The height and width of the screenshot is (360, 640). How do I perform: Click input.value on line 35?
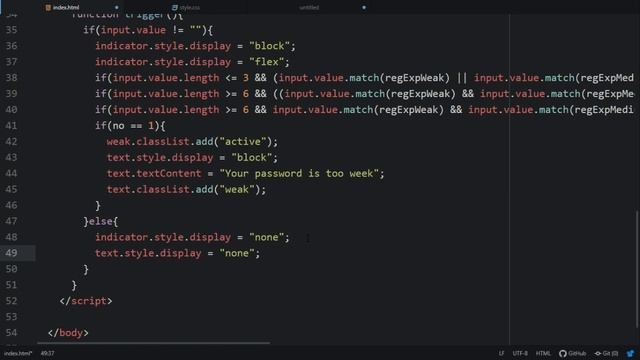(133, 30)
